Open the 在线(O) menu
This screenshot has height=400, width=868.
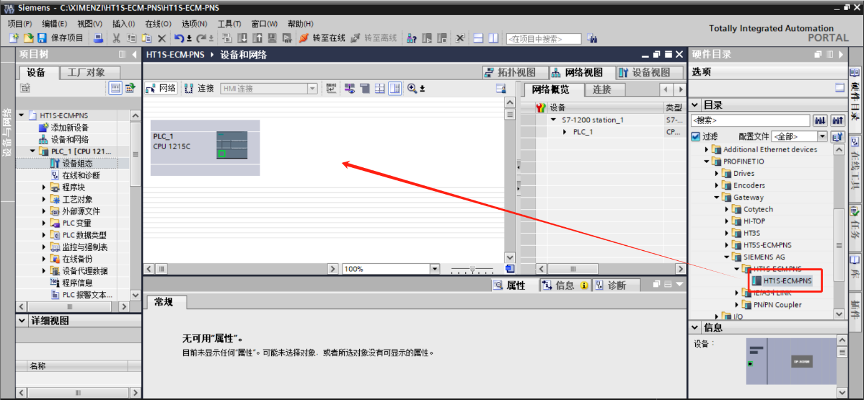158,24
